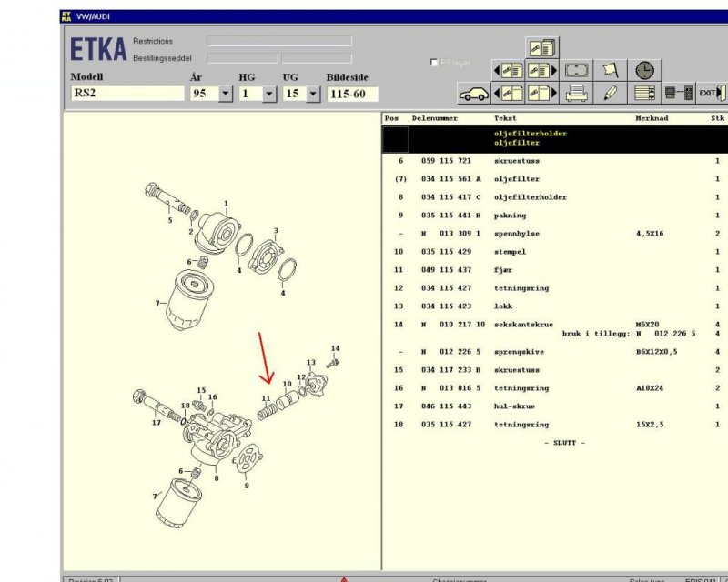Click the topmost wrench and pages icon
The width and height of the screenshot is (728, 582).
542,47
